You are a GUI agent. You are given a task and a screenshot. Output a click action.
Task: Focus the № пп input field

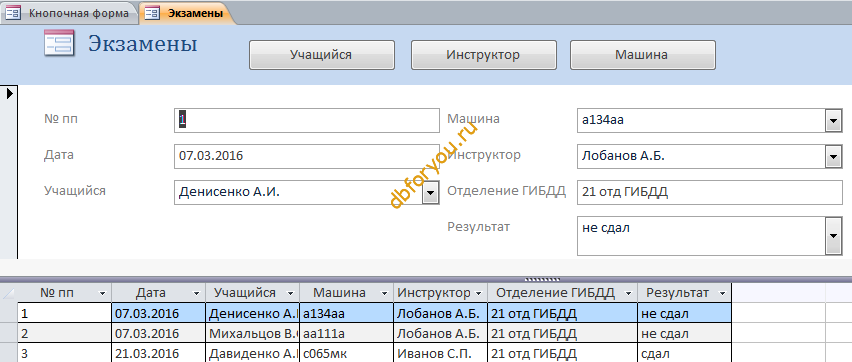tap(306, 120)
